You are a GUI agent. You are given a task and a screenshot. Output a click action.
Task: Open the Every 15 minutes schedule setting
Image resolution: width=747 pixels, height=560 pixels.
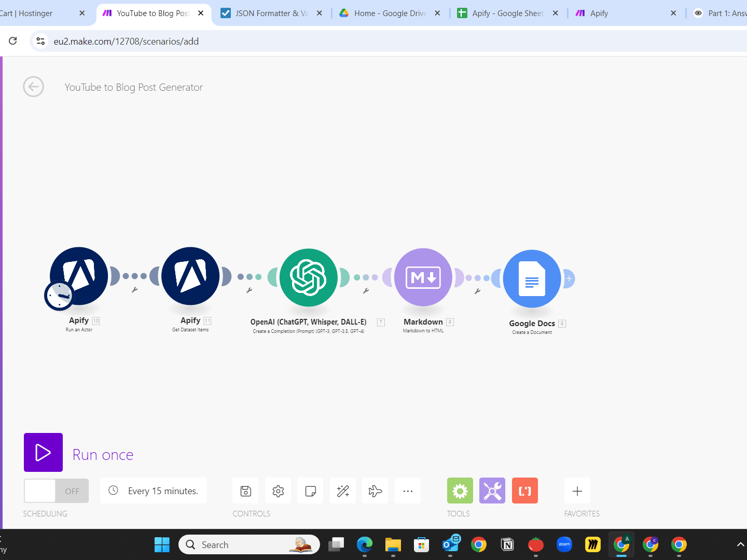pos(153,491)
